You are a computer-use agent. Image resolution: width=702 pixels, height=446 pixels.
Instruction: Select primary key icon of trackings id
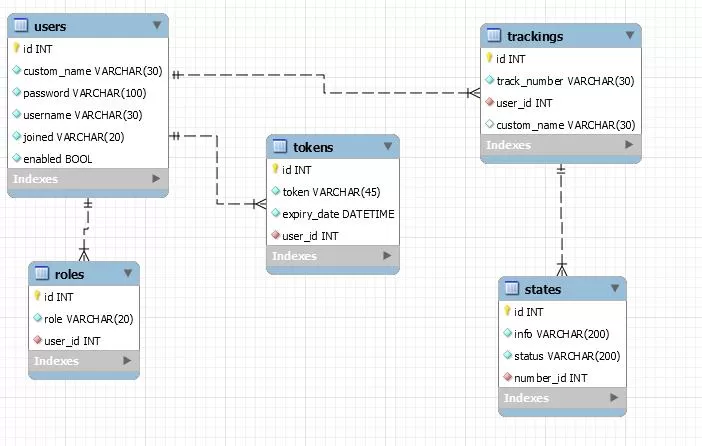pyautogui.click(x=489, y=57)
